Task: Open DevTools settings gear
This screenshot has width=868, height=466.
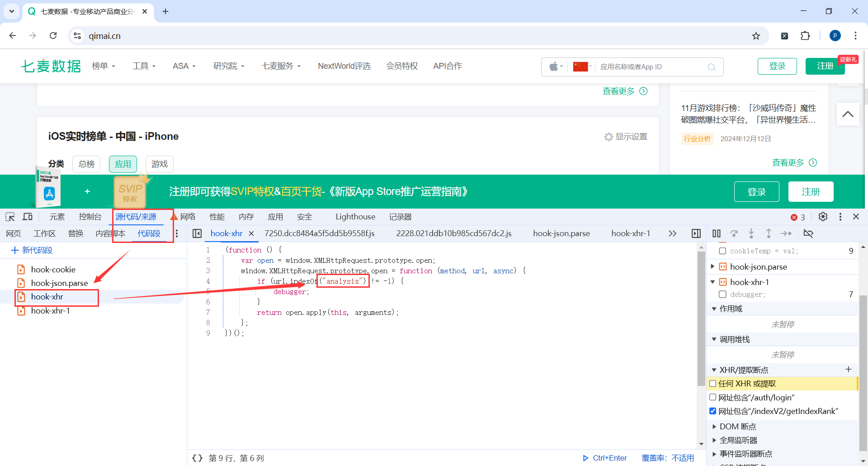Action: coord(823,217)
